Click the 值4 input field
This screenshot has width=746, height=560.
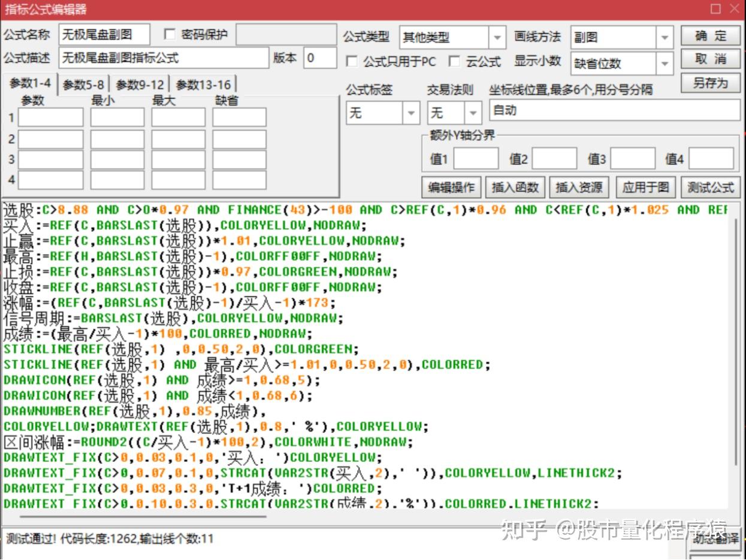pyautogui.click(x=711, y=159)
